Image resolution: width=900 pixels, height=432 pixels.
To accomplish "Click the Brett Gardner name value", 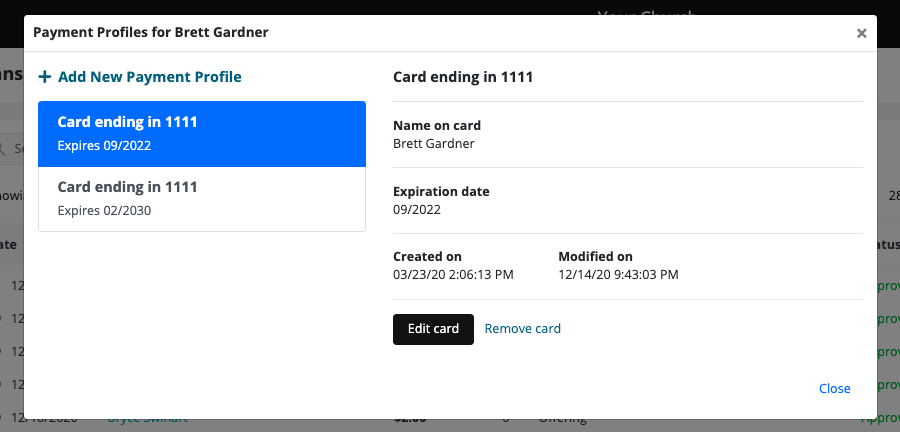I will coord(433,143).
